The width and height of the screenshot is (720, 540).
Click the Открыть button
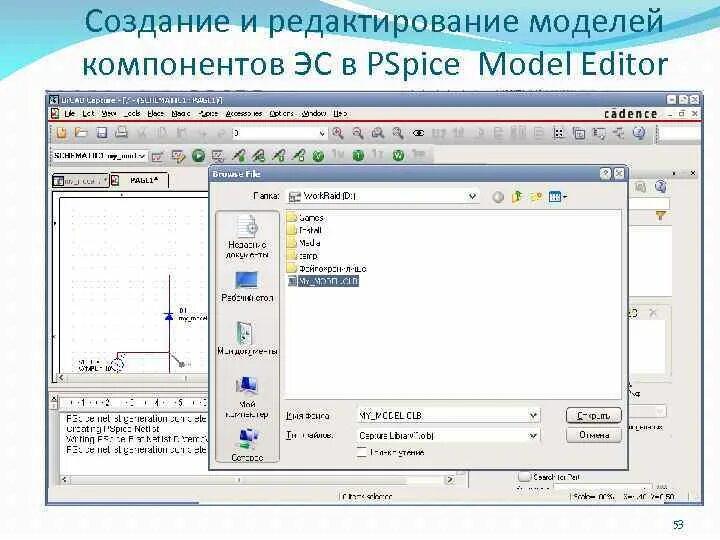pos(594,416)
